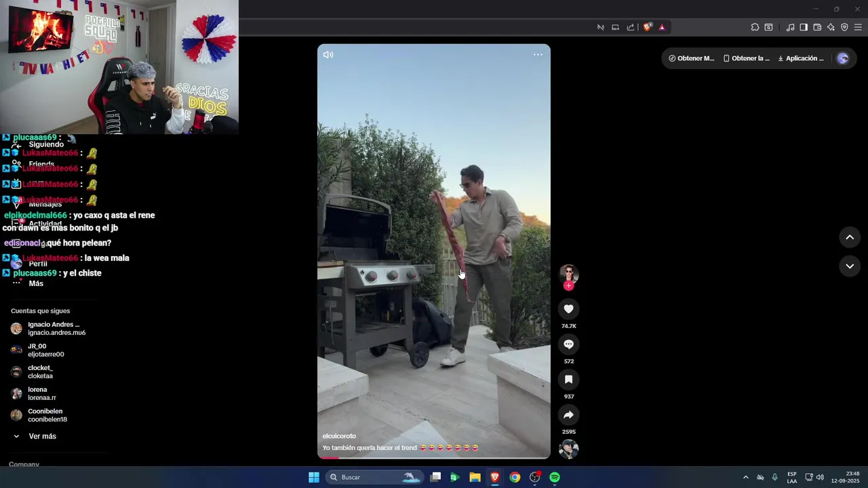
Task: Click the 2595 shares count
Action: click(568, 432)
